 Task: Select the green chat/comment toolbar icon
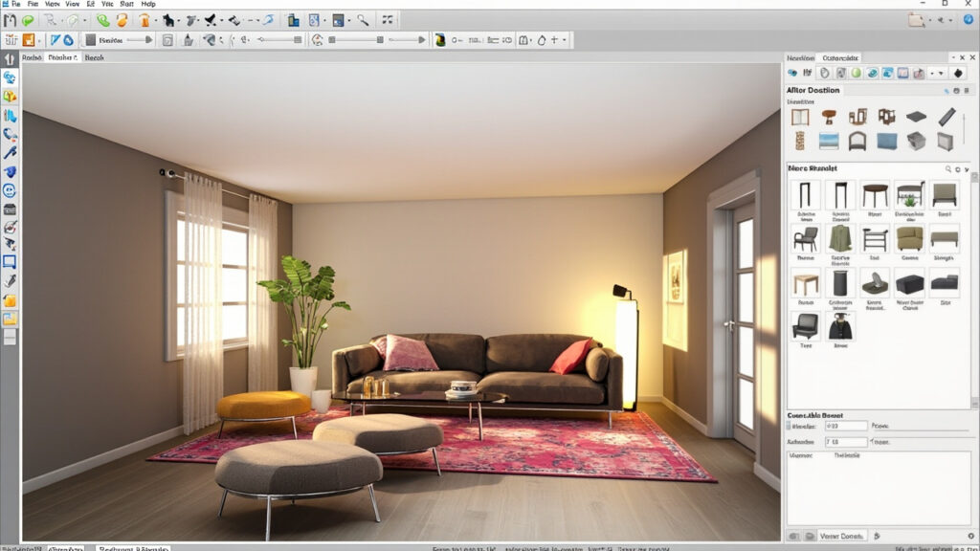[x=27, y=19]
